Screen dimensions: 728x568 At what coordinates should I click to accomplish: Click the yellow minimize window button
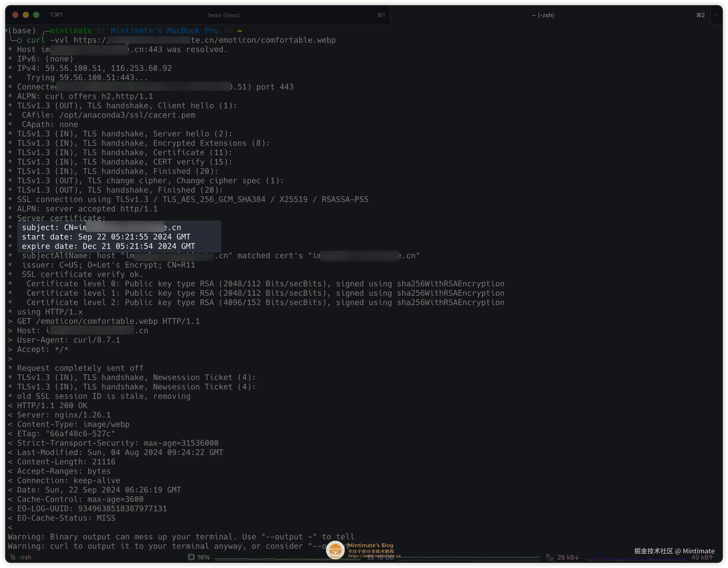coord(26,15)
